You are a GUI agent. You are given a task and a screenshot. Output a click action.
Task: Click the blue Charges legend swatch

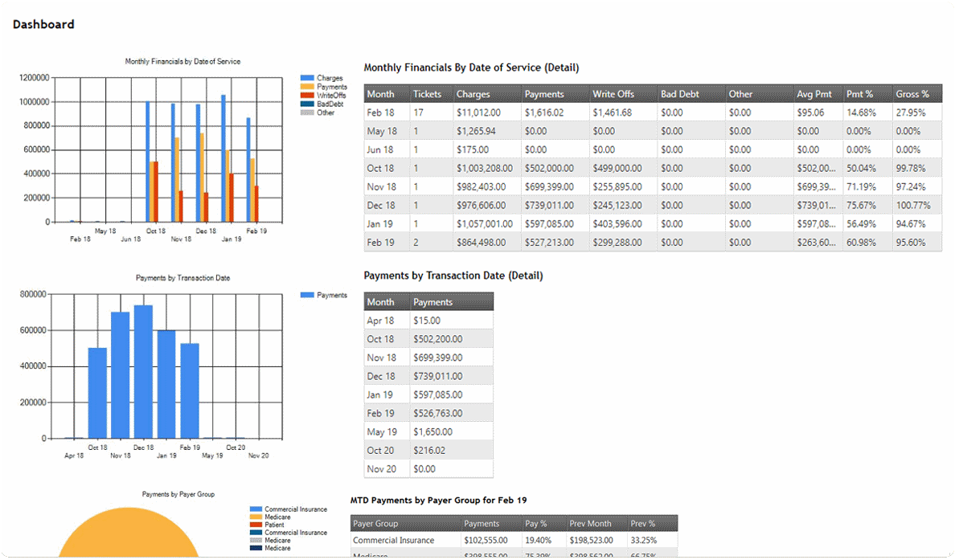pyautogui.click(x=307, y=78)
